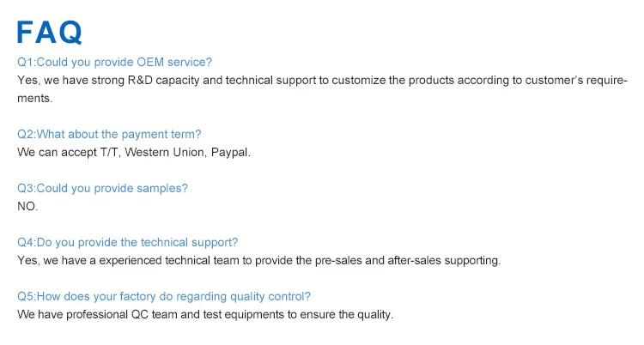The image size is (644, 345).
Task: Click the answer about the professional QC team
Action: (x=204, y=314)
